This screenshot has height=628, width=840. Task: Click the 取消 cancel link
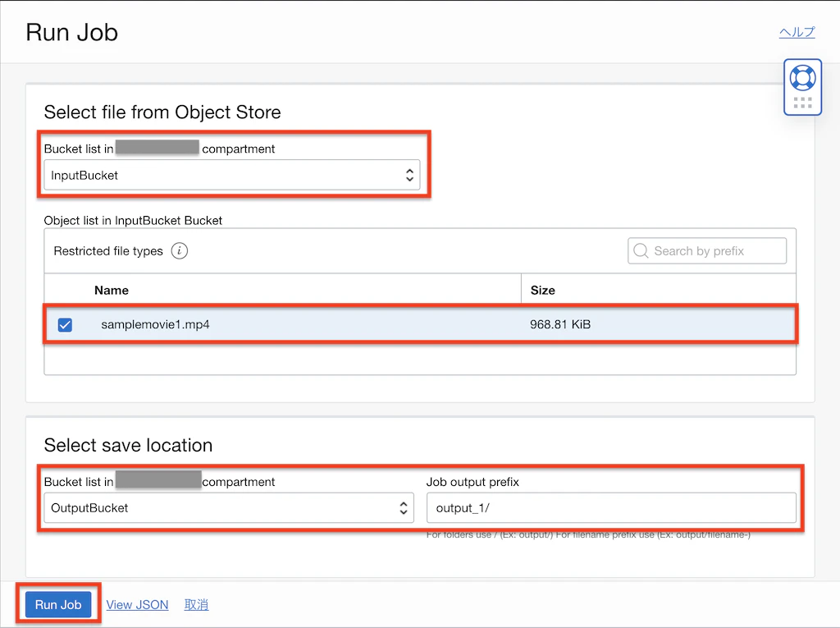click(x=196, y=604)
